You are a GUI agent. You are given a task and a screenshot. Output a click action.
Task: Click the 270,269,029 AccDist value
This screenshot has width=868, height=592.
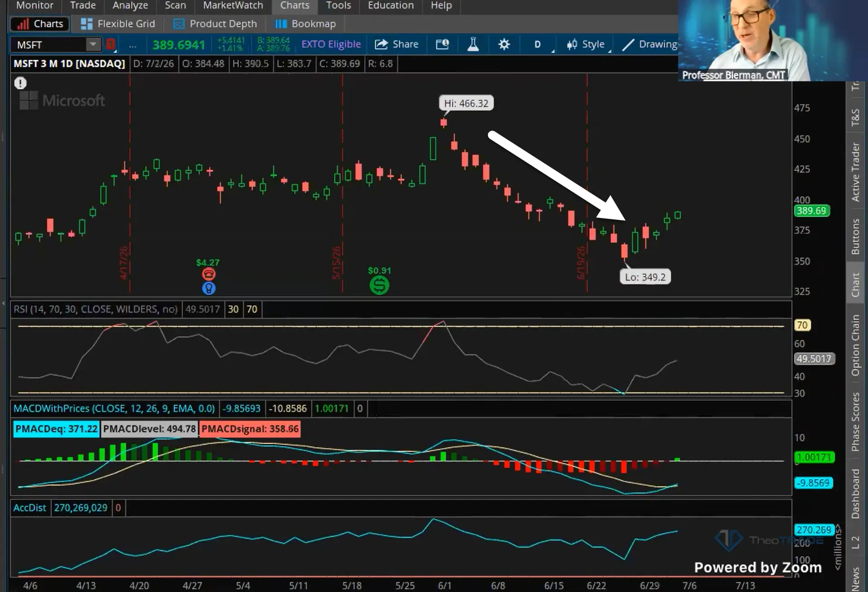click(x=81, y=508)
